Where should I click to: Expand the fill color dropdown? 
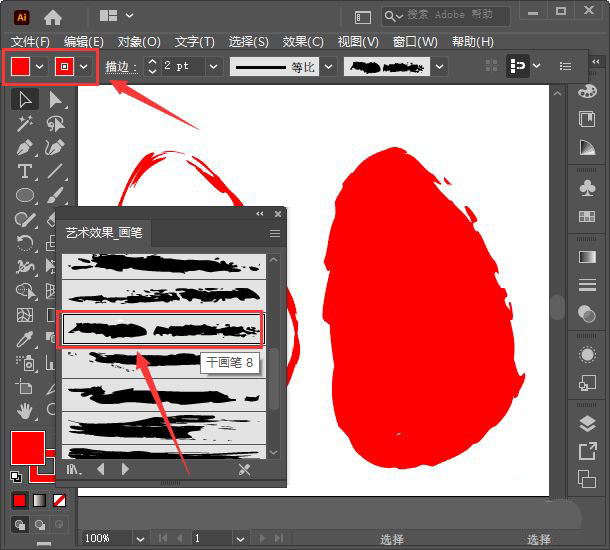click(x=39, y=67)
